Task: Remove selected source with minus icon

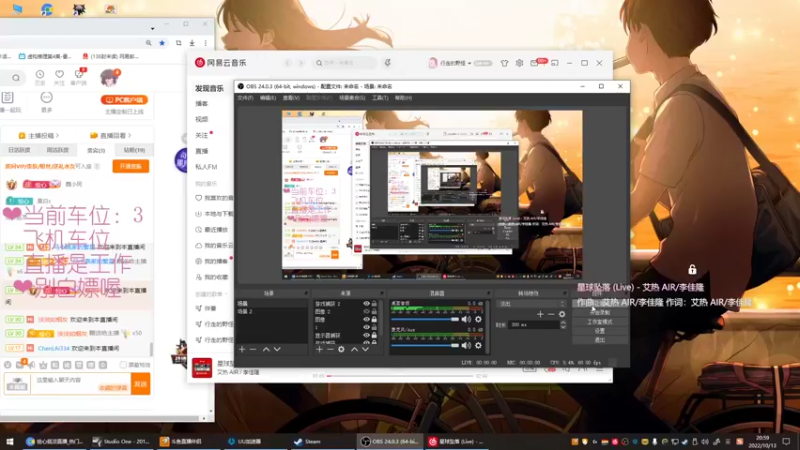Action: [x=330, y=349]
